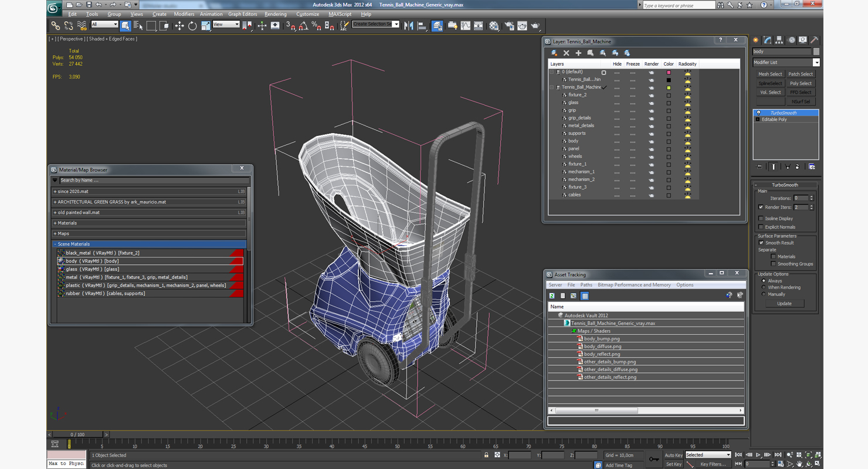Select the Select and Rotate tool
Viewport: 868px width, 469px height.
click(192, 26)
